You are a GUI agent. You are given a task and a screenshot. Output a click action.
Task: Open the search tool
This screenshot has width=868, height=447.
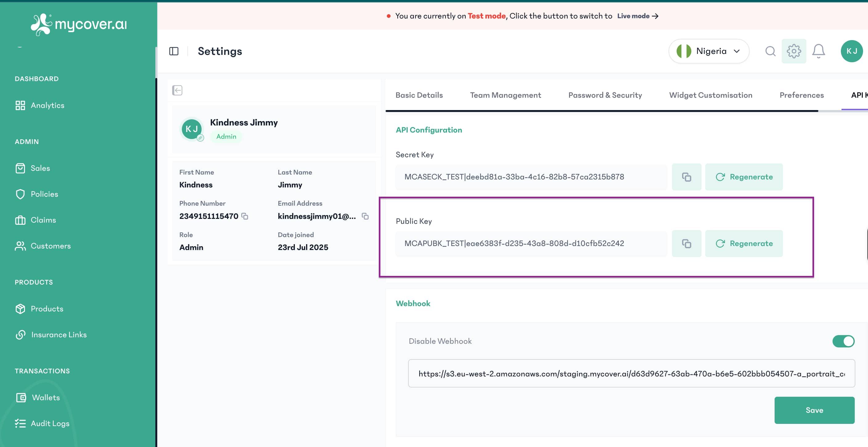click(x=770, y=51)
